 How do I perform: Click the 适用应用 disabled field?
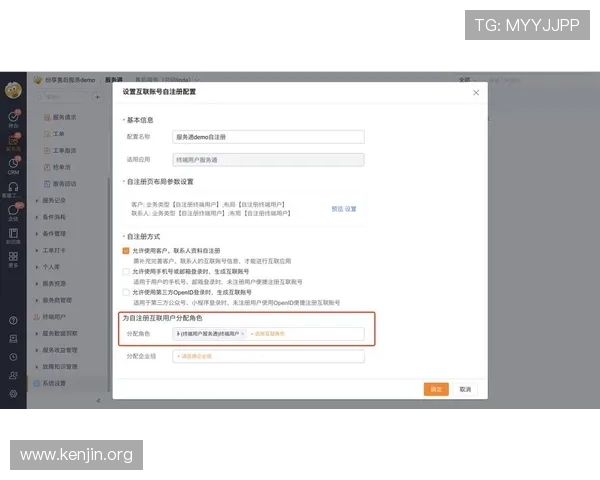click(x=268, y=160)
